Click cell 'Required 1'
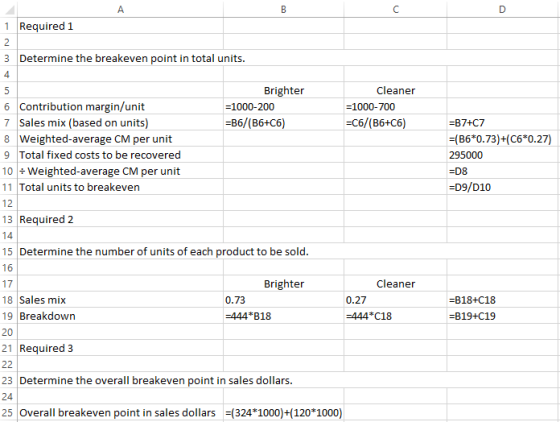 click(120, 26)
